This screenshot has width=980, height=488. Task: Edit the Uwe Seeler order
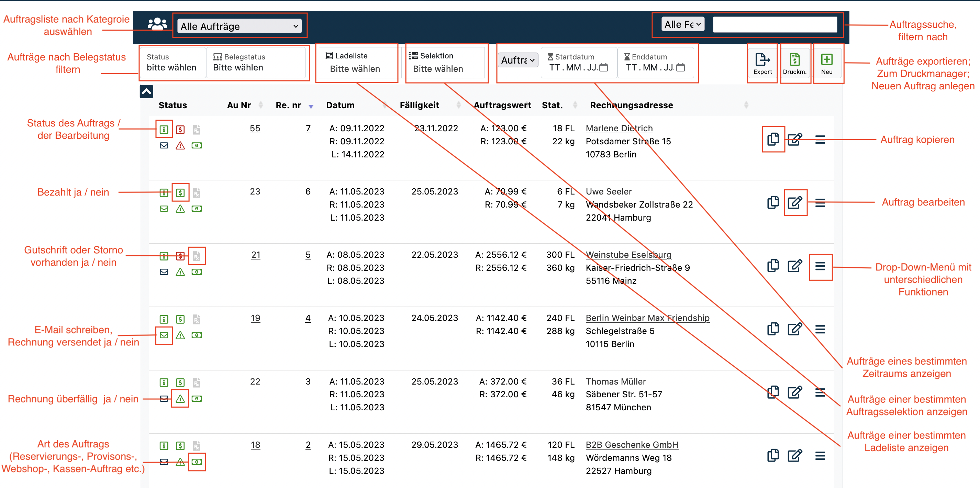(x=795, y=202)
